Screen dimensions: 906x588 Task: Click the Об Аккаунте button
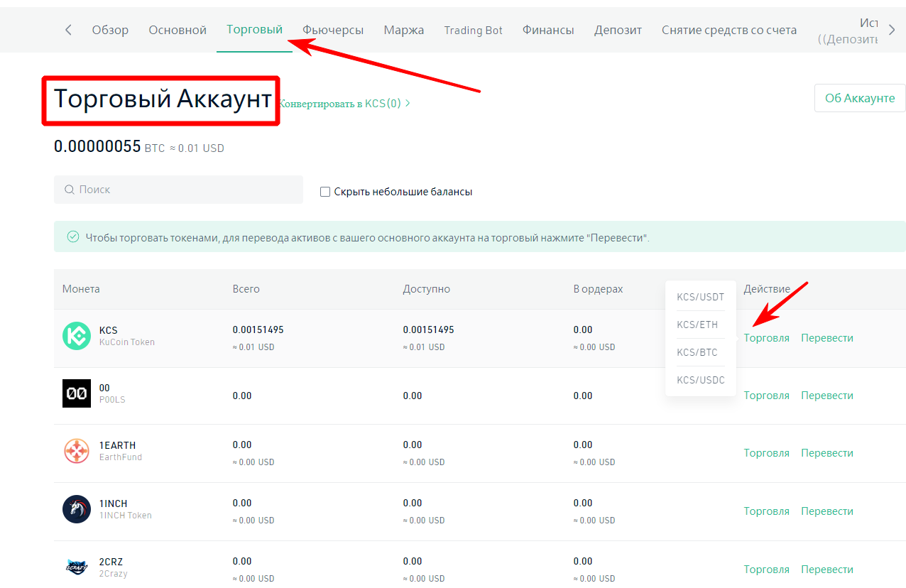859,98
